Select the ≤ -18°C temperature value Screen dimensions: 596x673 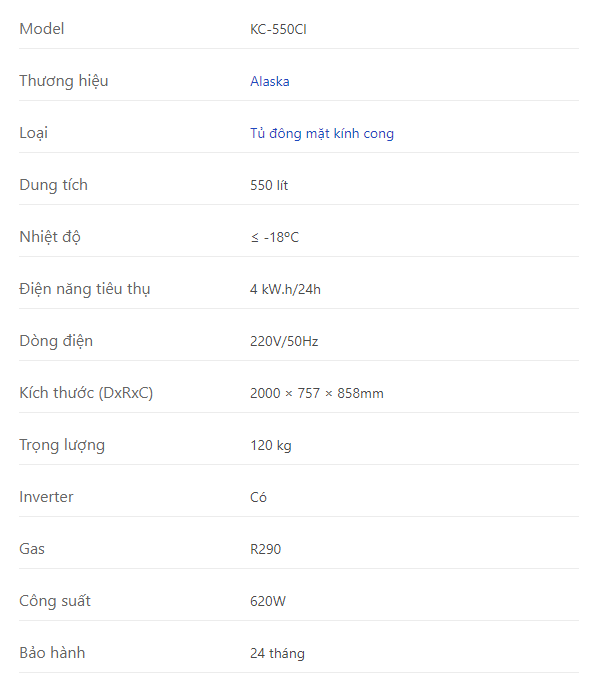point(275,237)
